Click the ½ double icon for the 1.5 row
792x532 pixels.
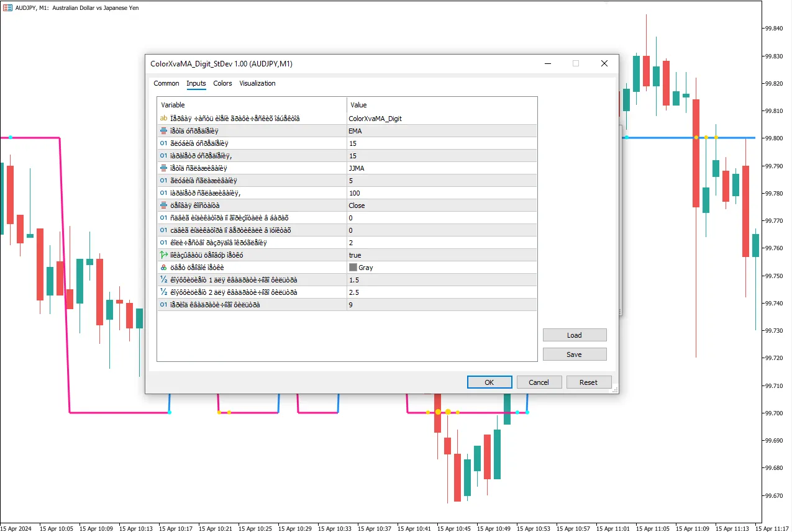[164, 280]
